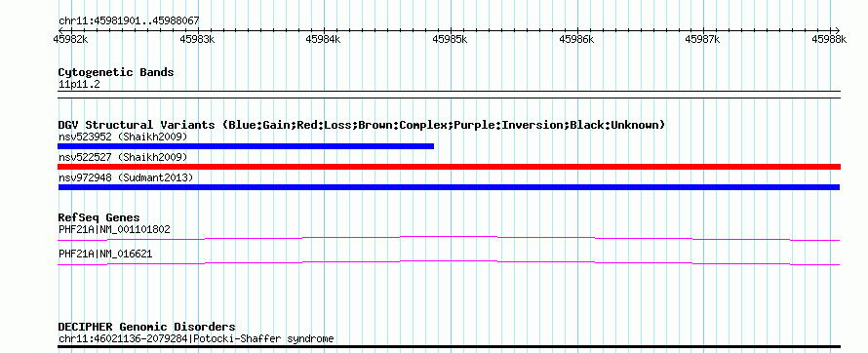The width and height of the screenshot is (868, 353).
Task: Select the 45988k ruler tick label
Action: pyautogui.click(x=829, y=39)
